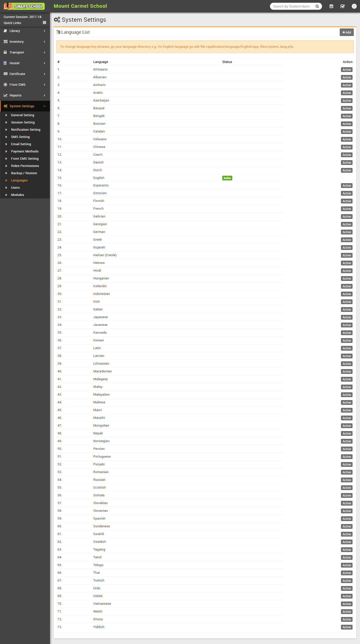Click the Library book icon in sidebar
The width and height of the screenshot is (360, 644).
point(5,31)
